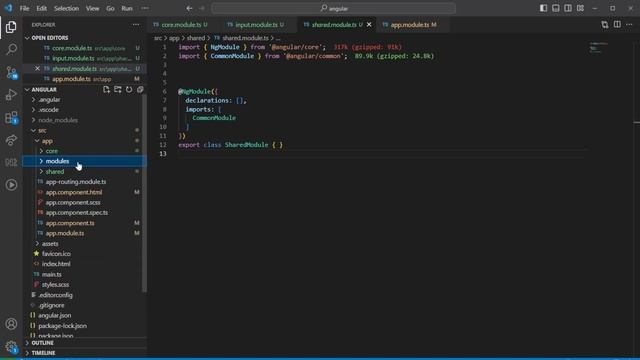Viewport: 640px width, 360px height.
Task: Refresh the Explorer tree
Action: [129, 89]
